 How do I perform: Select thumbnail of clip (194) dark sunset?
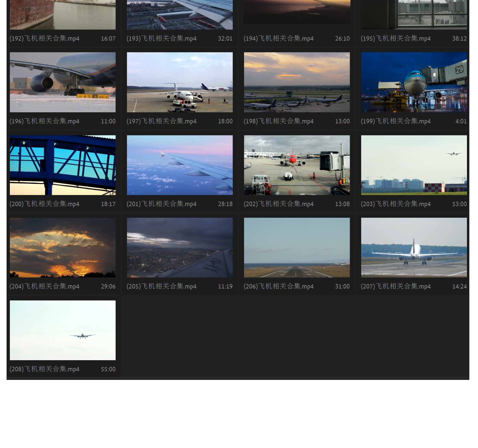pos(297,12)
